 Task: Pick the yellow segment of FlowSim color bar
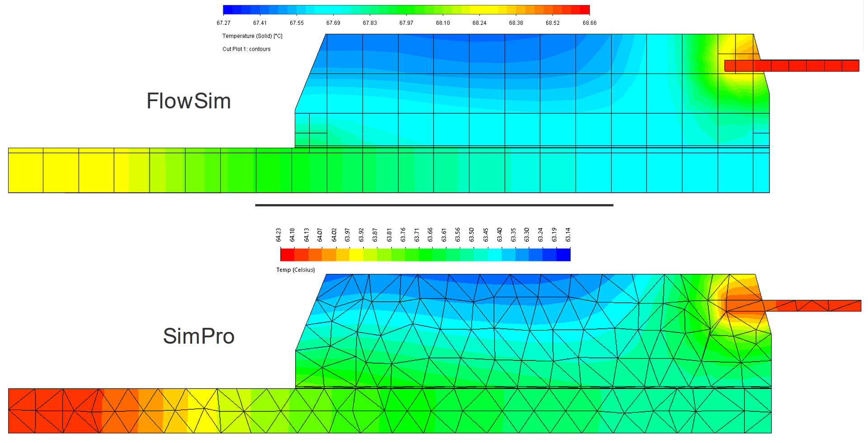tap(488, 10)
